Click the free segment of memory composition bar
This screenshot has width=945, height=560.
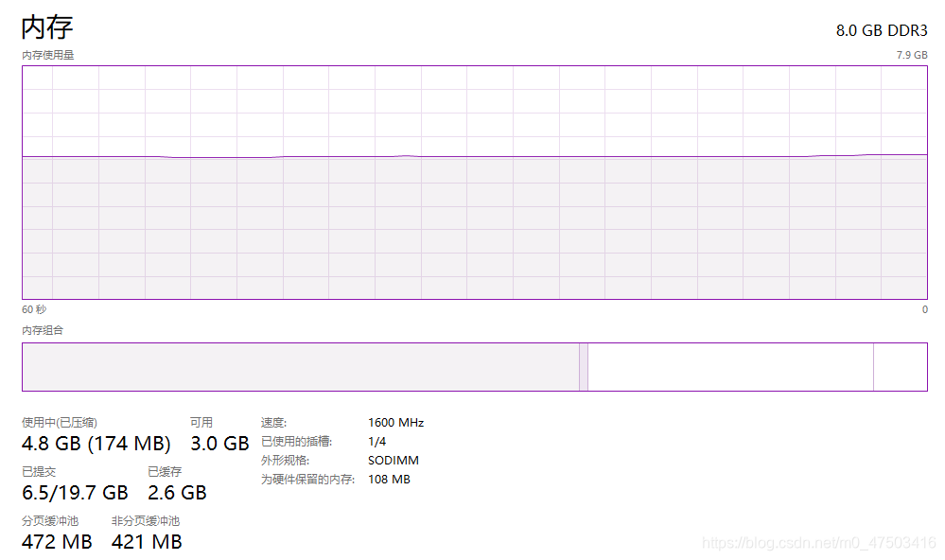pyautogui.click(x=901, y=367)
